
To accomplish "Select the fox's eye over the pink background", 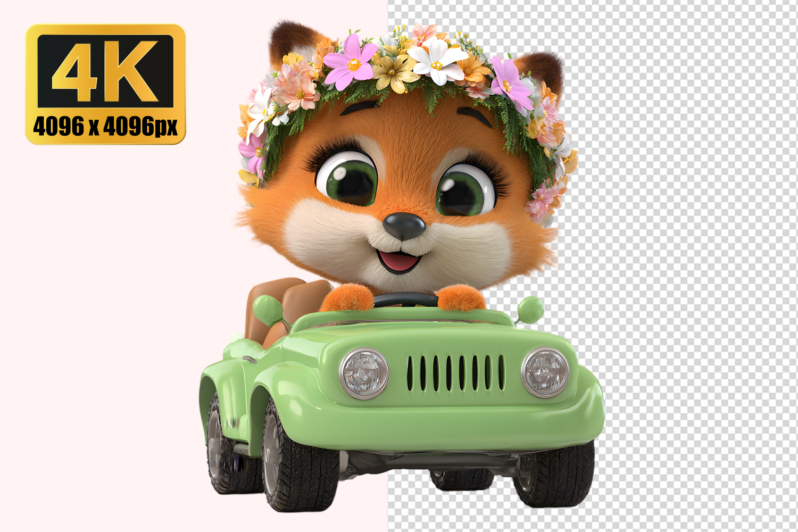I will [347, 178].
